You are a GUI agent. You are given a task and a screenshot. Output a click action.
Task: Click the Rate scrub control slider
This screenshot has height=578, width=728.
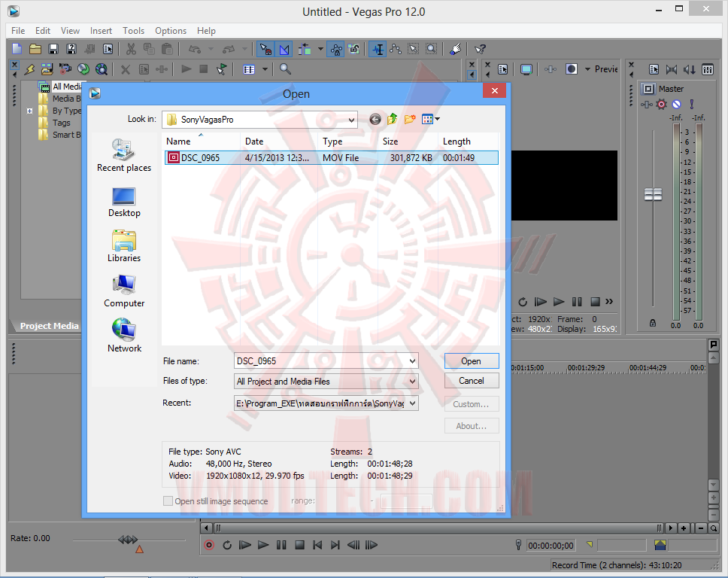point(129,540)
